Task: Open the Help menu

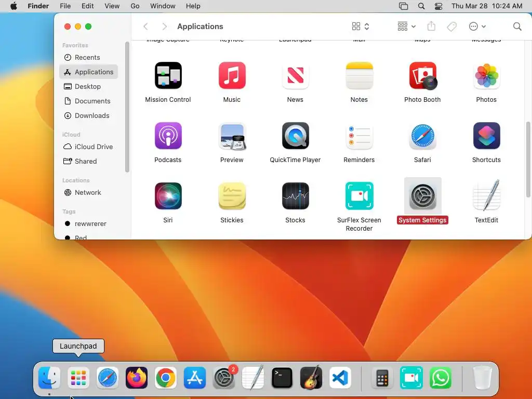Action: pos(193,6)
